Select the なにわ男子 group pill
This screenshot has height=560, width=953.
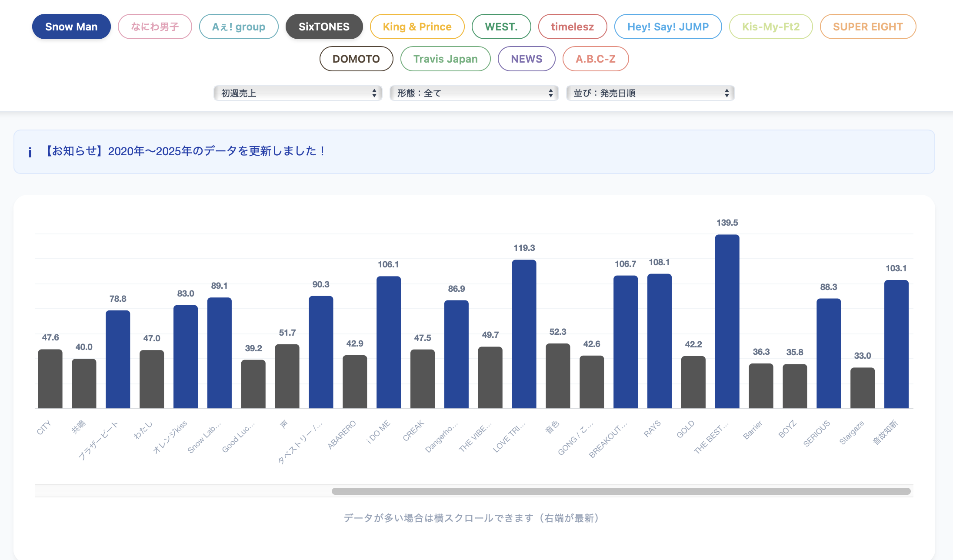tap(155, 27)
